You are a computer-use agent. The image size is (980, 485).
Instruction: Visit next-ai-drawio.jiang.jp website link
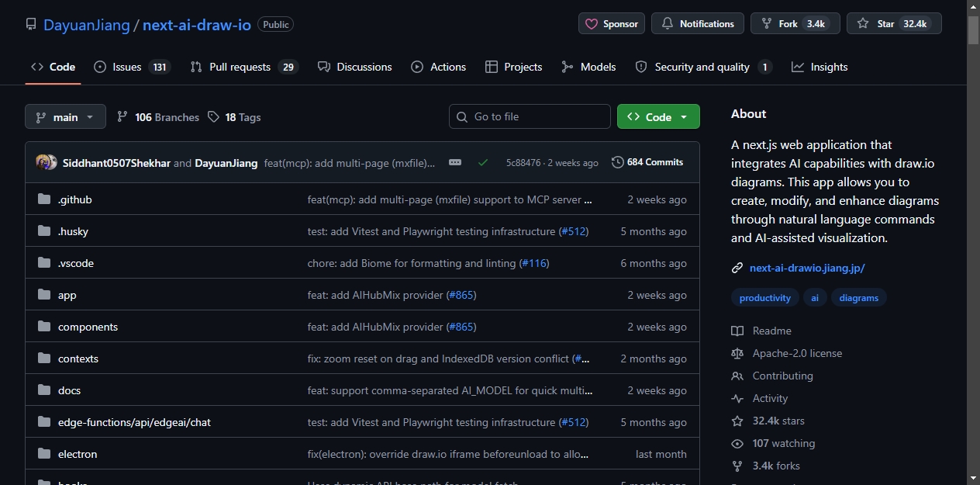pyautogui.click(x=807, y=268)
